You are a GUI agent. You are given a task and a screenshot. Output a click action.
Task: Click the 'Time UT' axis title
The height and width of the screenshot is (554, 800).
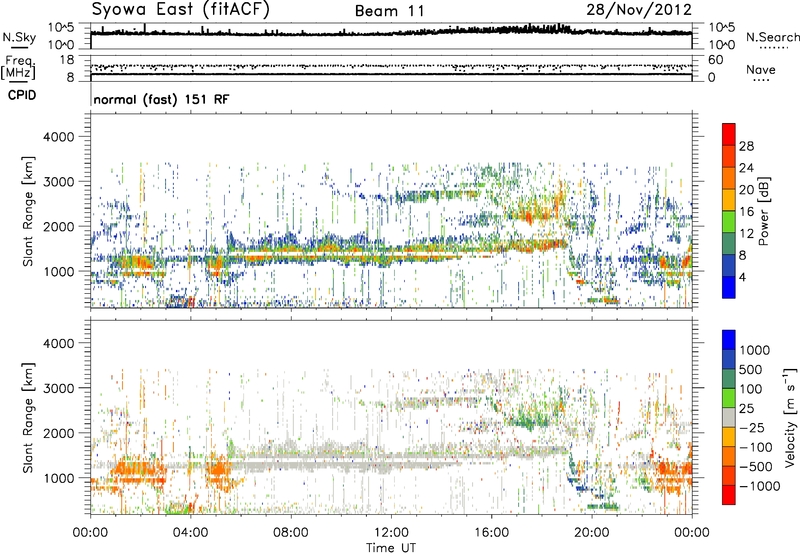point(391,547)
